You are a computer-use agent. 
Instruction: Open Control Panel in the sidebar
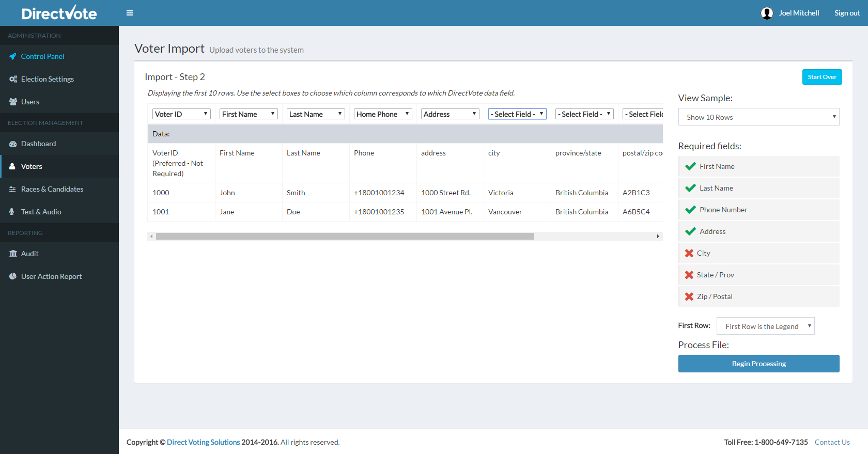[x=59, y=56]
